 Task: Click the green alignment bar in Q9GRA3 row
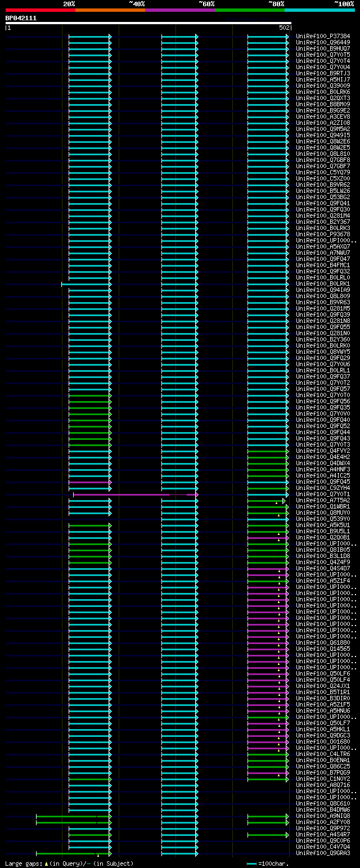coord(73,853)
